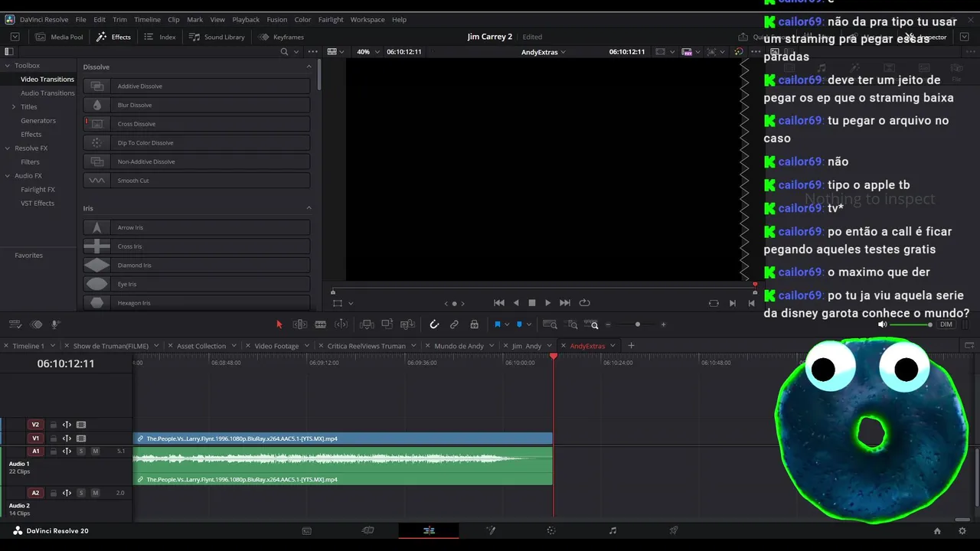
Task: Click the Detail Zoom icon
Action: click(571, 324)
